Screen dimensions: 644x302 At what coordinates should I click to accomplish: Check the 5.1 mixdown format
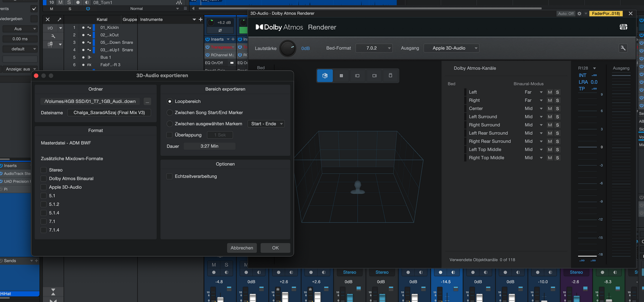tap(44, 196)
